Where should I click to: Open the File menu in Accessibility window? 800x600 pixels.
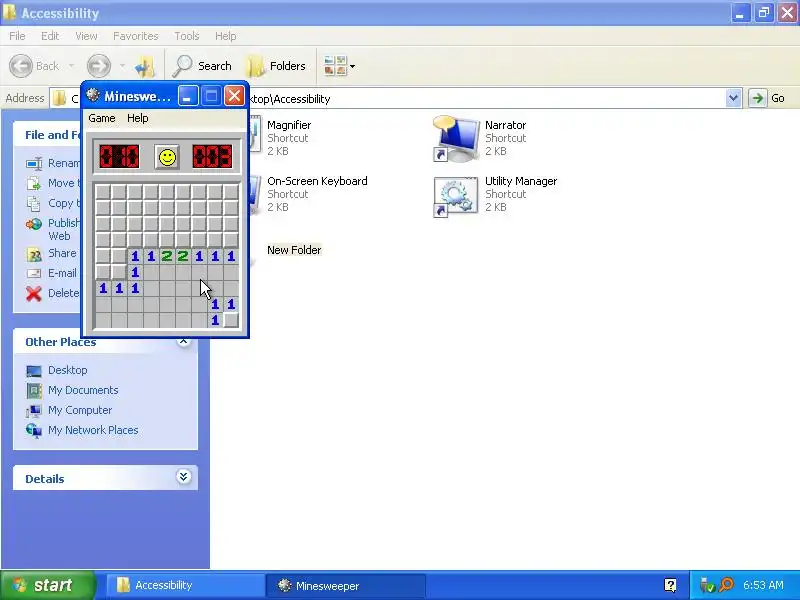point(17,36)
